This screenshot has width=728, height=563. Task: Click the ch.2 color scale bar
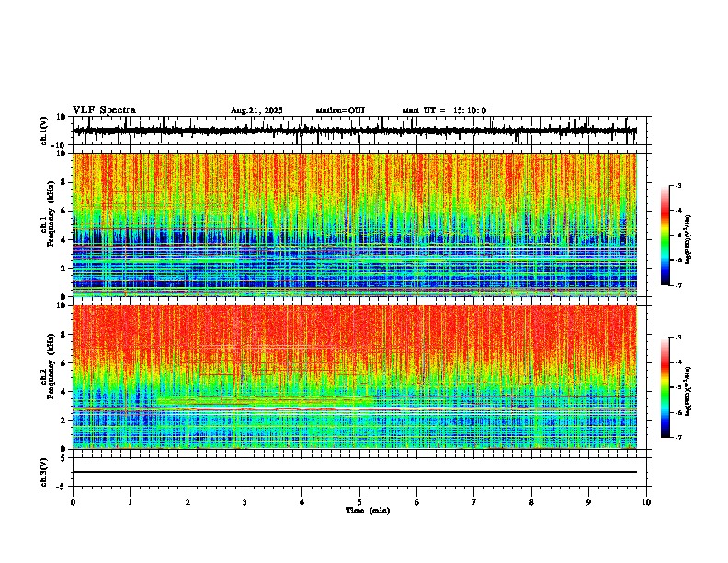665,387
